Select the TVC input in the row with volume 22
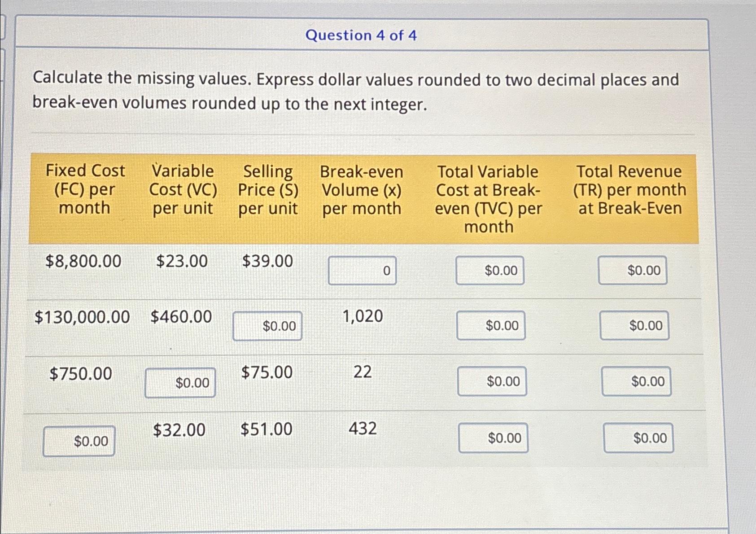 click(x=492, y=381)
